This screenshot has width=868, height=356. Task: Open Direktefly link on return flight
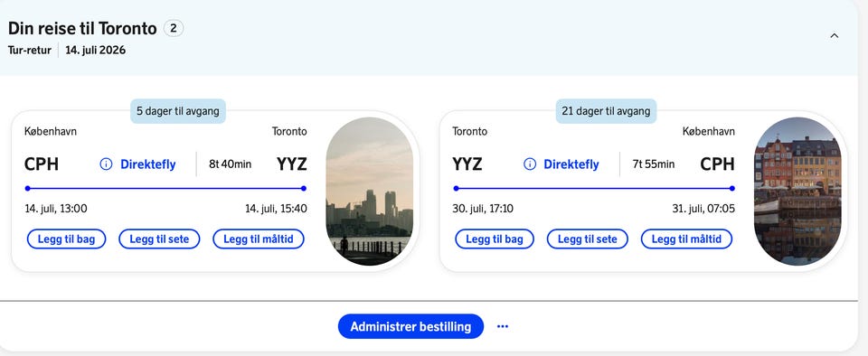point(571,164)
